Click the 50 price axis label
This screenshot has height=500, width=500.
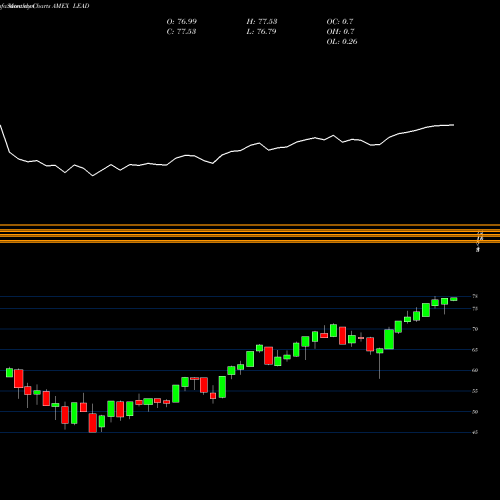(475, 412)
